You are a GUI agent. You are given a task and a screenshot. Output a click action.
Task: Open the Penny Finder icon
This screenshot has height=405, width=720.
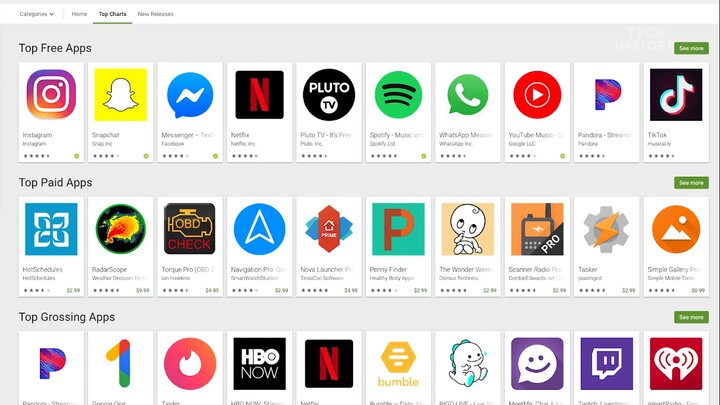pos(398,229)
